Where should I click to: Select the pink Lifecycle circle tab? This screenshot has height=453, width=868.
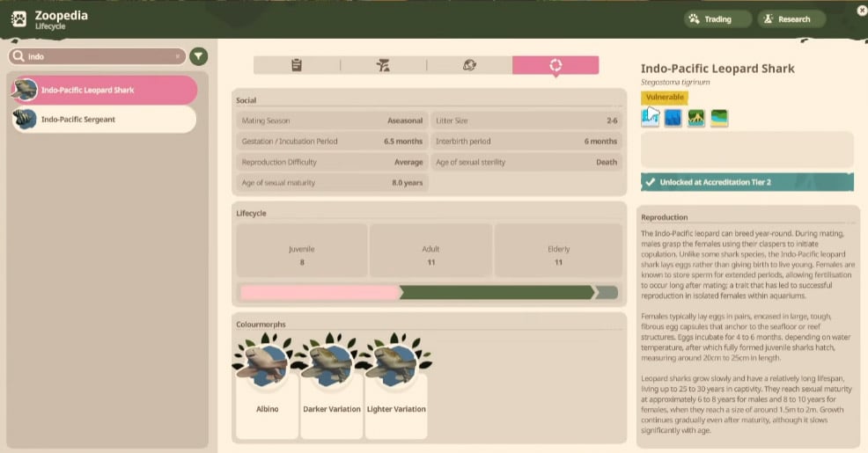(555, 65)
